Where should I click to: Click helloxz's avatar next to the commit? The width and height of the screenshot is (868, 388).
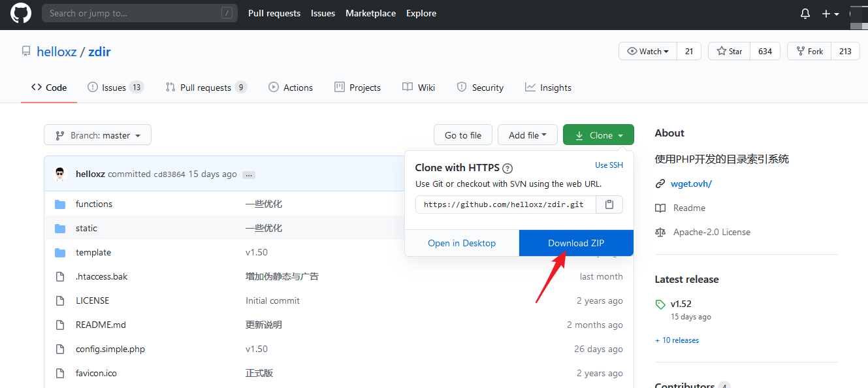[x=59, y=173]
